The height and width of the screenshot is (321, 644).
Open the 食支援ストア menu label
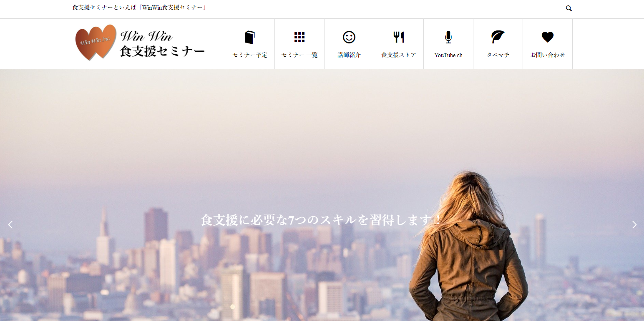click(398, 55)
